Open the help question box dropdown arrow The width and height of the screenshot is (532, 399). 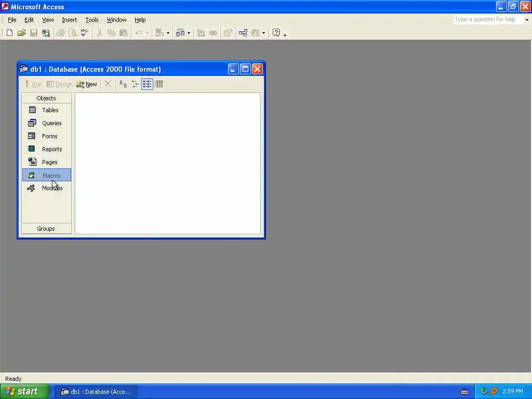[527, 20]
